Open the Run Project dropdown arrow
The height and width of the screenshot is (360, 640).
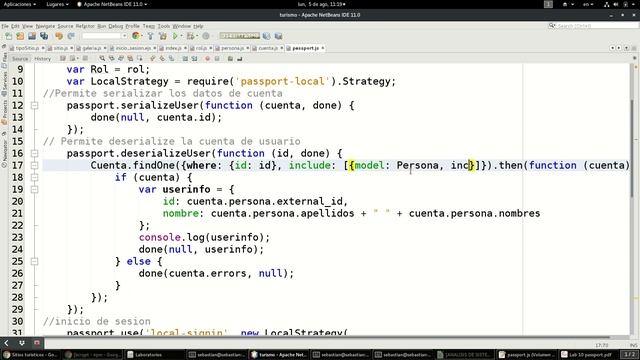pyautogui.click(x=182, y=36)
